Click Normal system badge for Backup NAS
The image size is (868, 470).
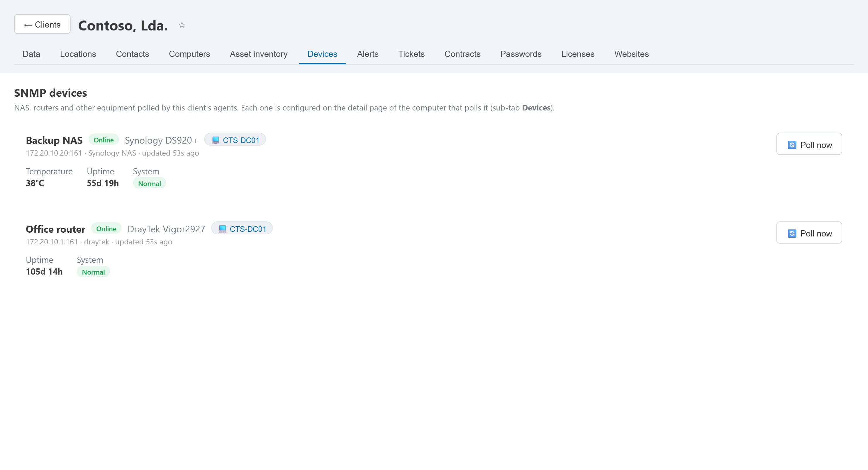tap(149, 183)
